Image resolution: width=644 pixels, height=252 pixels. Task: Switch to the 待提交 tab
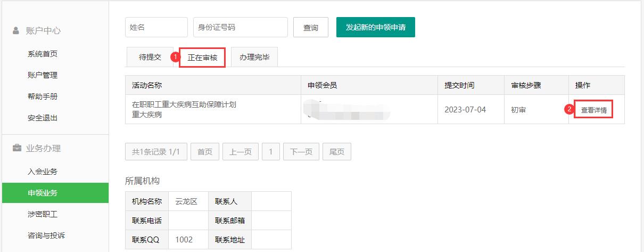(x=150, y=57)
